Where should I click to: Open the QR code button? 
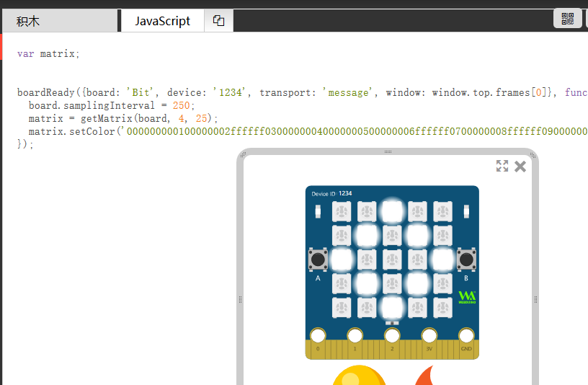tap(567, 19)
